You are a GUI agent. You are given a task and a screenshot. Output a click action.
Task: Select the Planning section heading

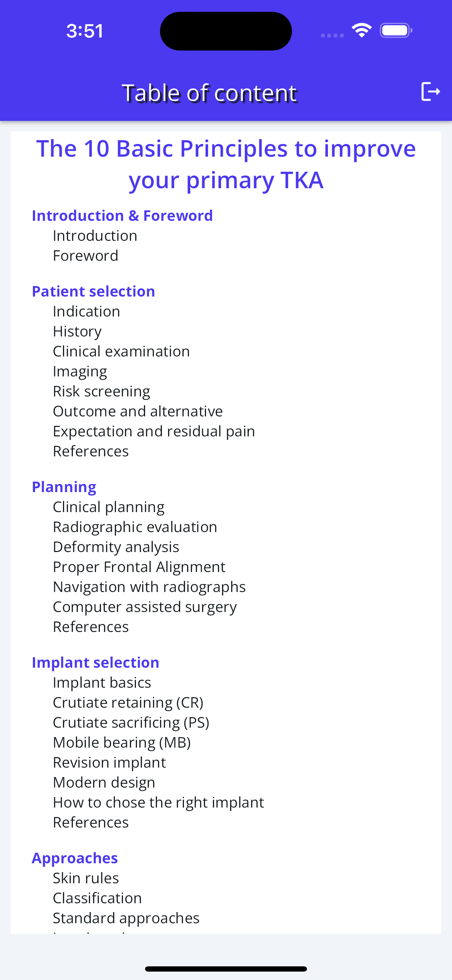point(64,487)
